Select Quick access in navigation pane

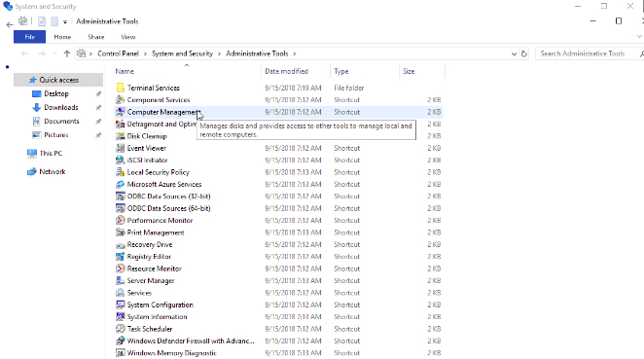(x=58, y=80)
